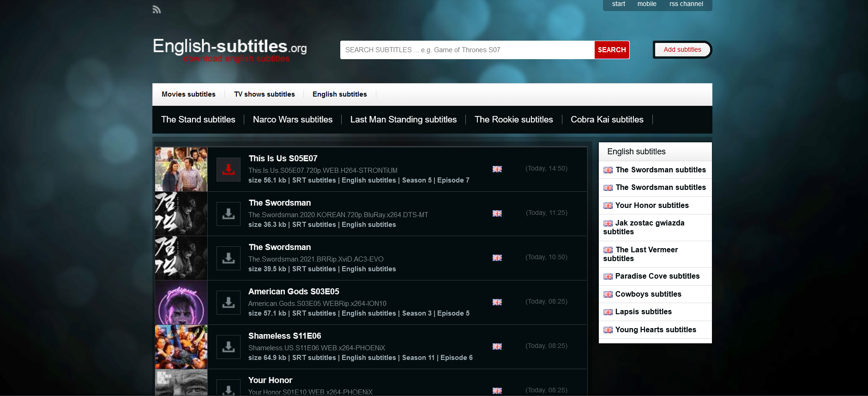This screenshot has width=868, height=396.
Task: Click flag icon beside The Last Vermeer
Action: coord(608,250)
